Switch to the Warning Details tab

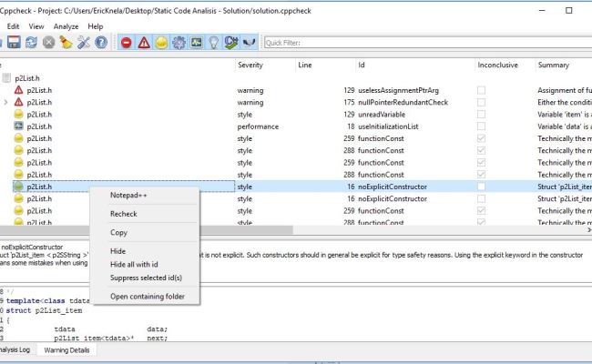point(66,350)
